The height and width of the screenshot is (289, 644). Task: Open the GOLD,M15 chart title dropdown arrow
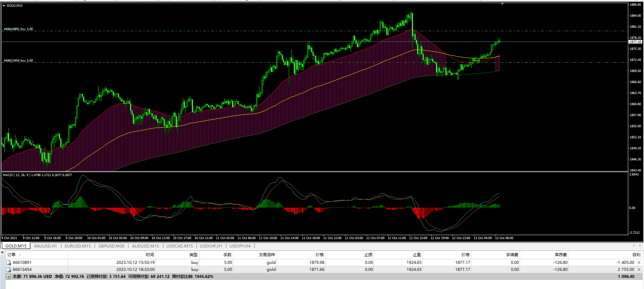coord(4,5)
